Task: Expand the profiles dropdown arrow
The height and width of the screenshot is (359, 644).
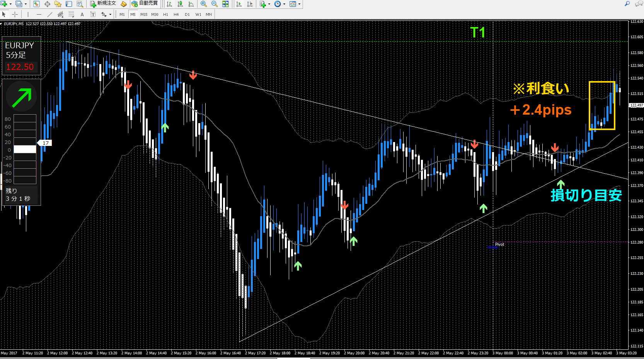Action: (x=26, y=4)
